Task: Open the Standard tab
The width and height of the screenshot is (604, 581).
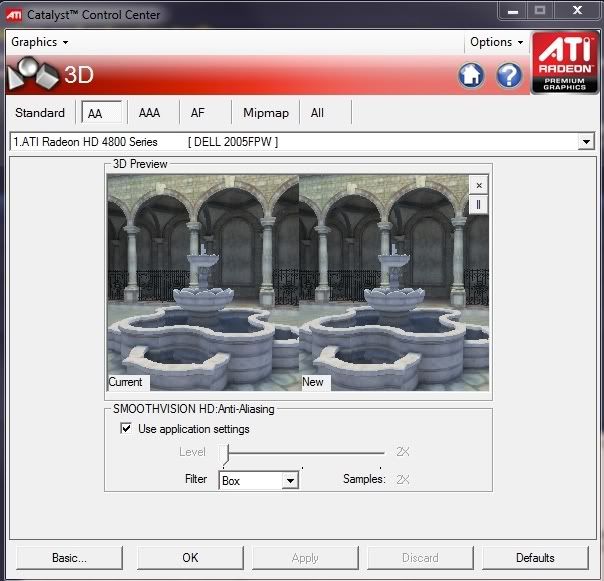Action: pos(40,113)
